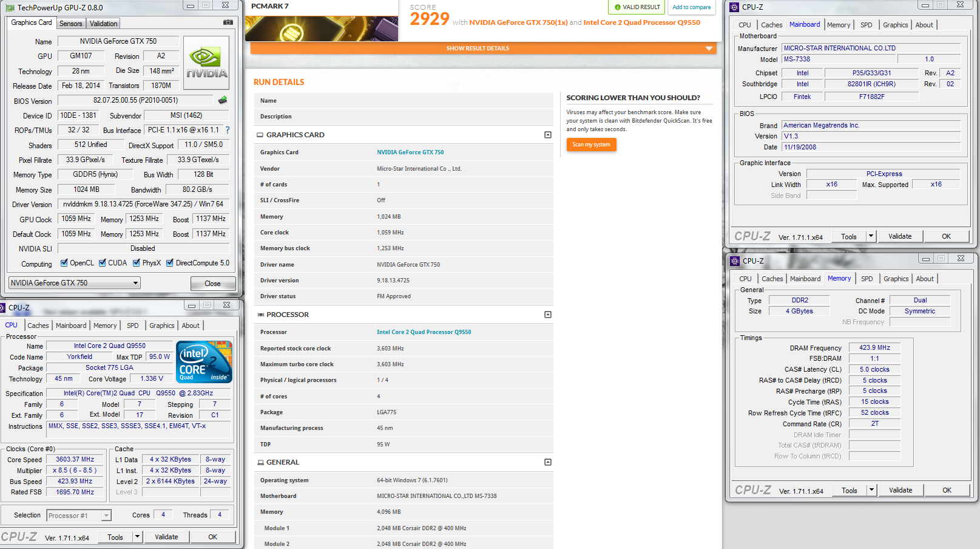980x549 pixels.
Task: Click the CPU-Z Mainboard window title icon
Action: (734, 7)
